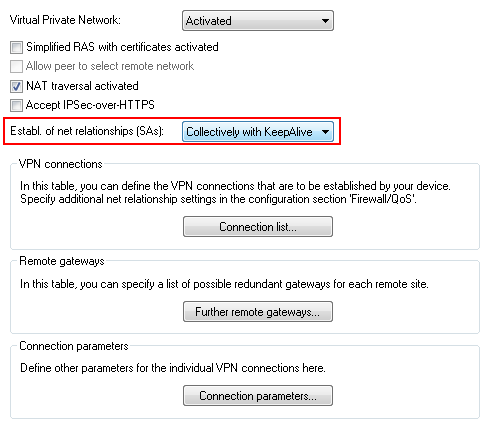Click the 'Establ. of net relationships (SAs):' label
Screen dimensions: 490x426
(87, 131)
